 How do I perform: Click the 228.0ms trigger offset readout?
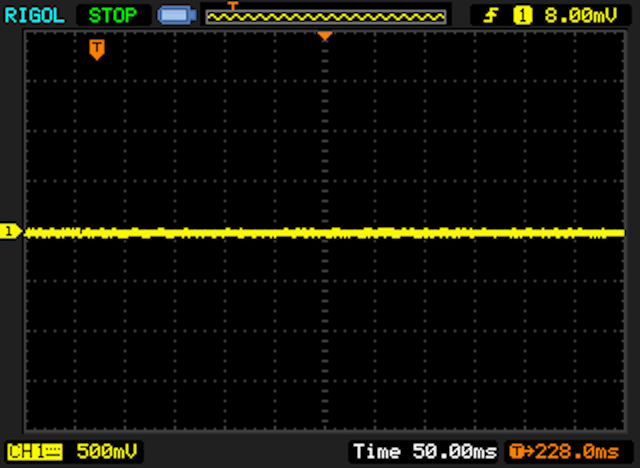pos(564,452)
